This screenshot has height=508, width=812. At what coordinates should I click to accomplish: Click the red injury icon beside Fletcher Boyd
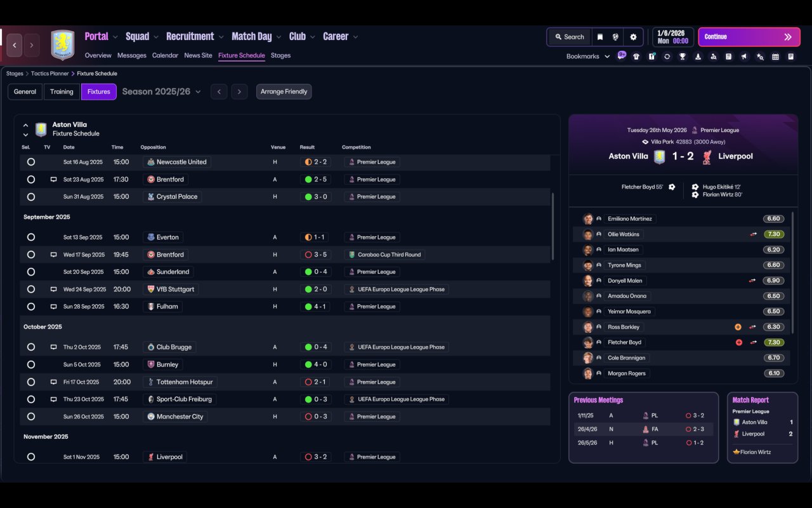tap(738, 342)
